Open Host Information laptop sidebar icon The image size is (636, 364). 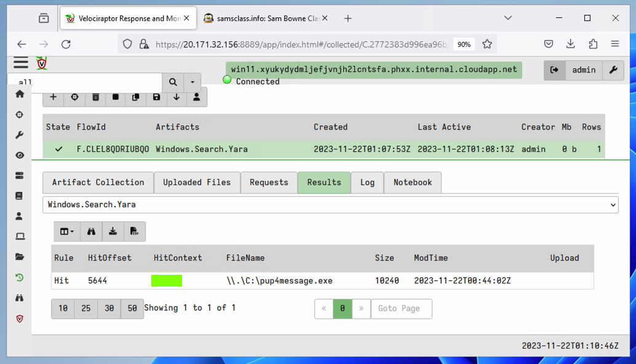[20, 236]
